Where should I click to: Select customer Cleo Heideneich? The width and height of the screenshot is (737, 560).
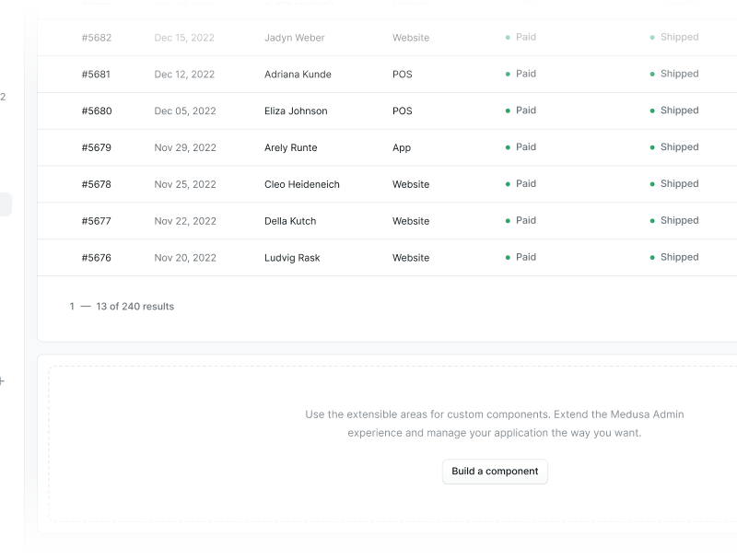pos(302,184)
